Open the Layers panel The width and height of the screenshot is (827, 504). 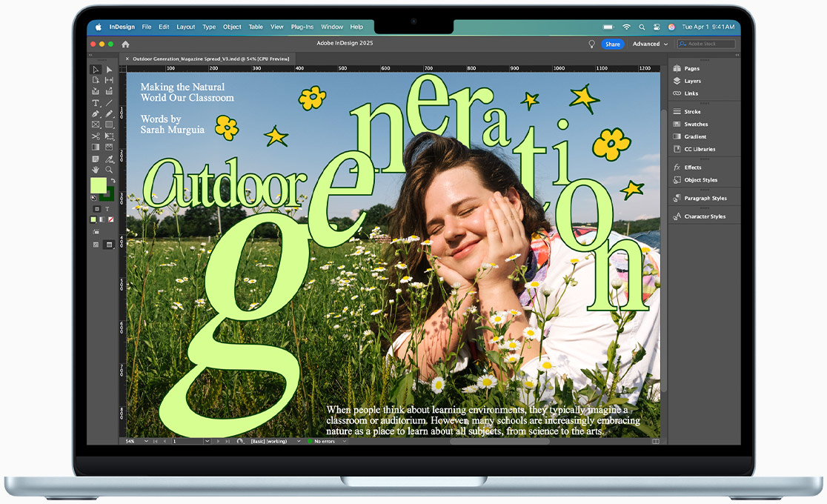click(692, 81)
